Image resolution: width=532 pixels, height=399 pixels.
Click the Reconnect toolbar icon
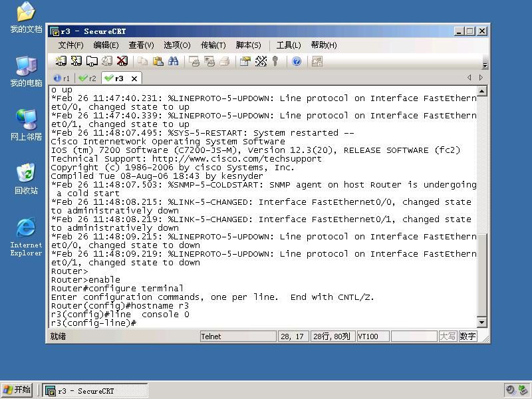pyautogui.click(x=107, y=61)
